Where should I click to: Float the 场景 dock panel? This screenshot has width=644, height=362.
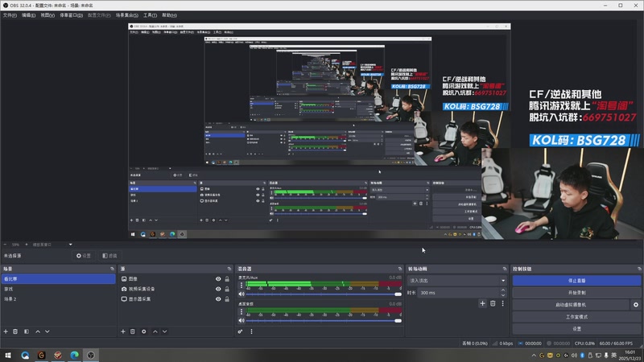(x=112, y=269)
